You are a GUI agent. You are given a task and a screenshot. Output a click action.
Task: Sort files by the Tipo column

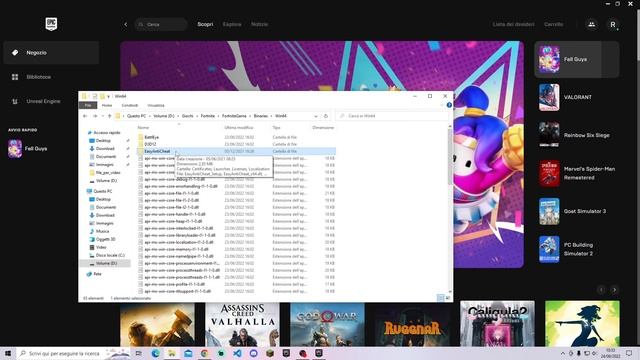tap(276, 127)
